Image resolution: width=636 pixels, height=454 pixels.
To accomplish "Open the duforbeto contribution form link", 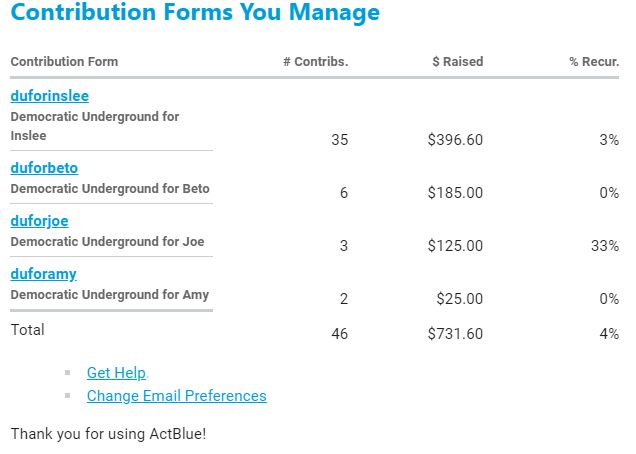I will [44, 167].
